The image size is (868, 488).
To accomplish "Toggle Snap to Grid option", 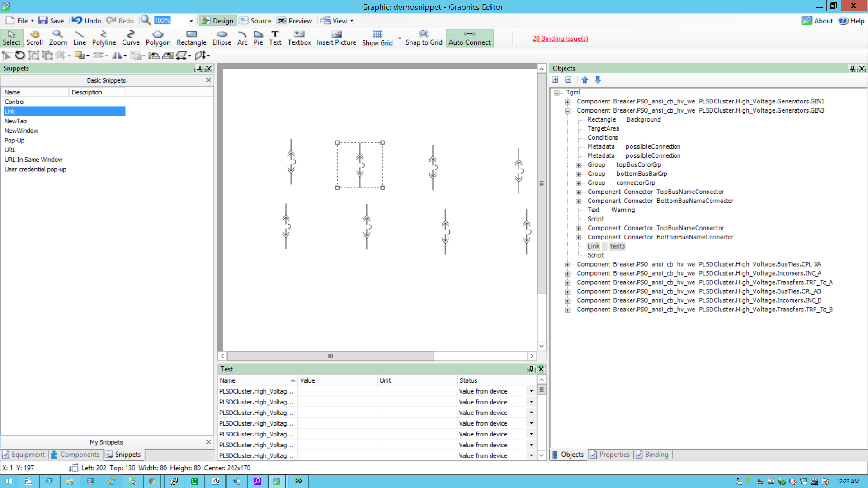I will coord(424,38).
